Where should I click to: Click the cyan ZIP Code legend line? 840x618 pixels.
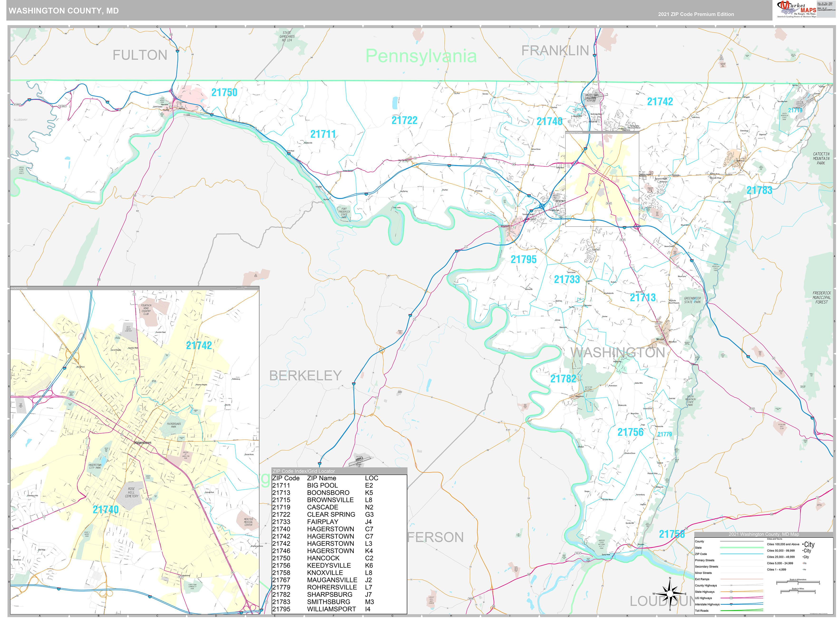(742, 554)
